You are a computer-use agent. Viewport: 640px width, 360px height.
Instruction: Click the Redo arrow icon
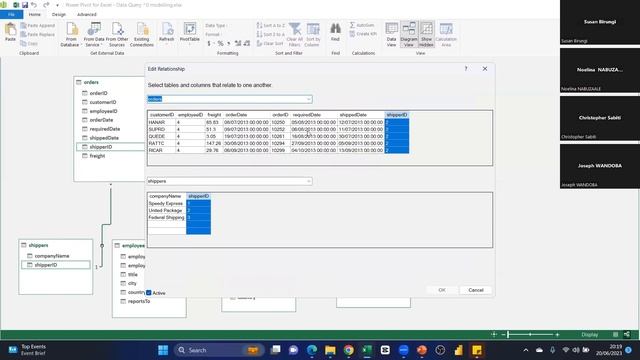click(x=46, y=5)
